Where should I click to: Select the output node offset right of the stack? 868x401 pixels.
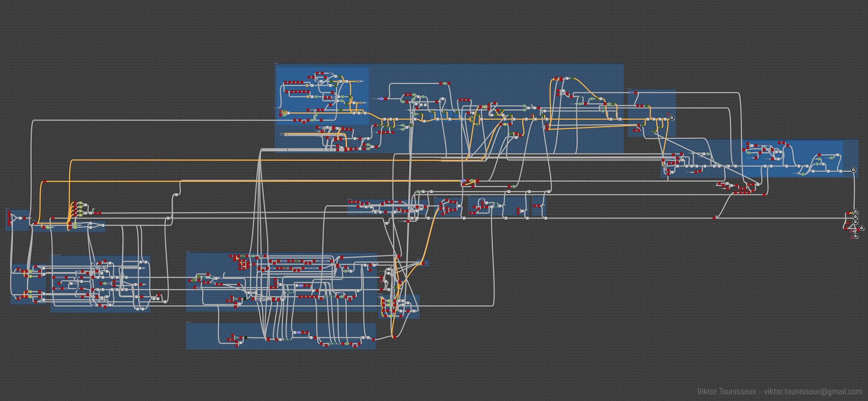pos(862,228)
